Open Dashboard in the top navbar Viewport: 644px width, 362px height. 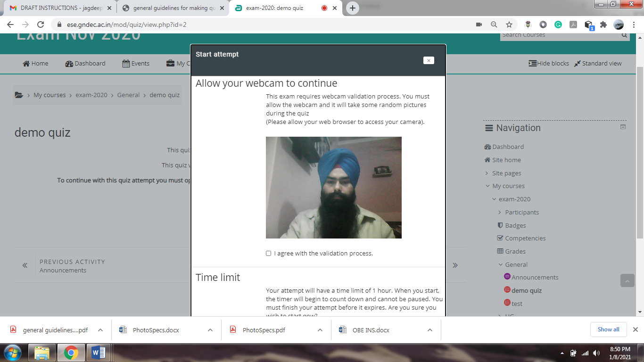85,64
